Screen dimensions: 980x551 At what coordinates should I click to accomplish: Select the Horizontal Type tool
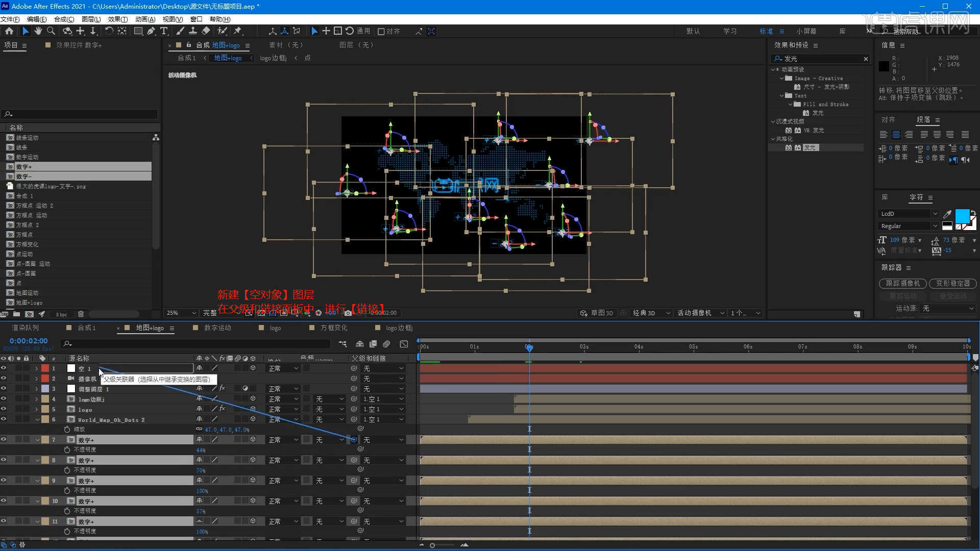coord(164,31)
